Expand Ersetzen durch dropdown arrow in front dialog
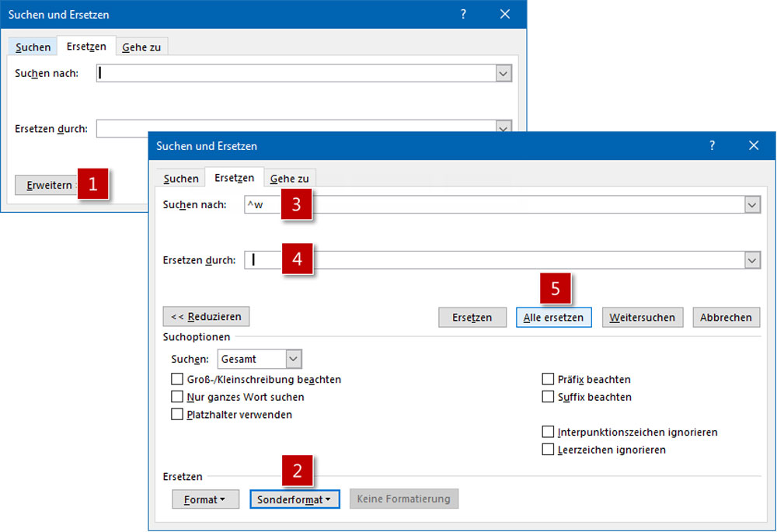 pos(751,261)
